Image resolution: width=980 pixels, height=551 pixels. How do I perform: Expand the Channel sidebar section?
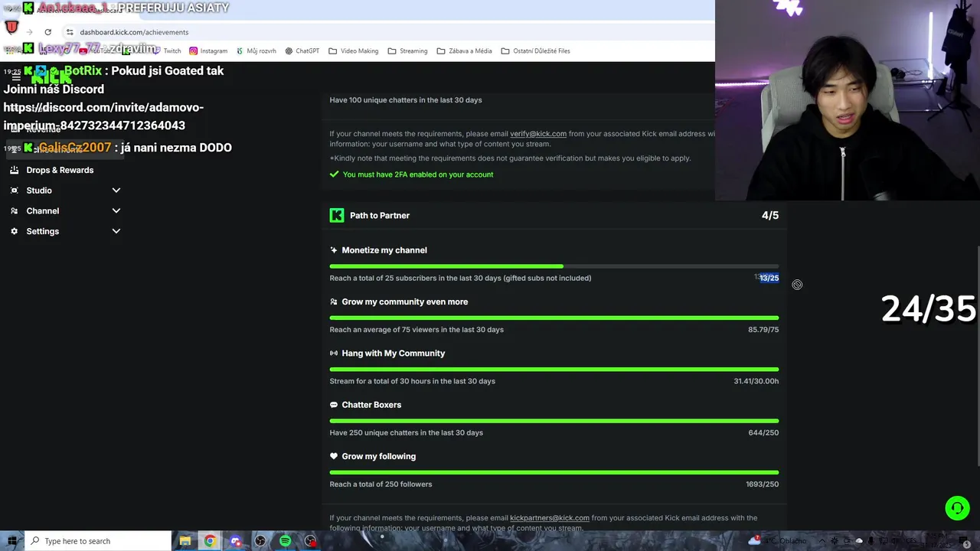pyautogui.click(x=116, y=210)
